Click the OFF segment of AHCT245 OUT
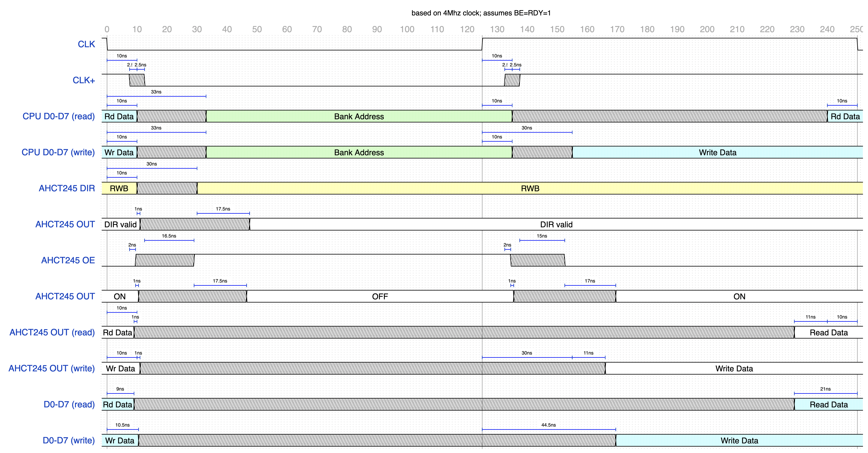This screenshot has width=868, height=453. (x=380, y=297)
